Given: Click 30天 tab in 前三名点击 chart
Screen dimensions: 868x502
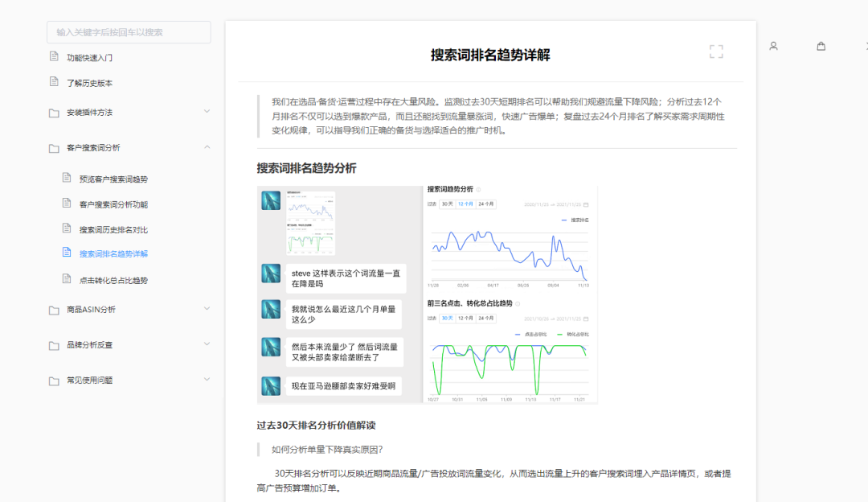Looking at the screenshot, I should tap(448, 318).
